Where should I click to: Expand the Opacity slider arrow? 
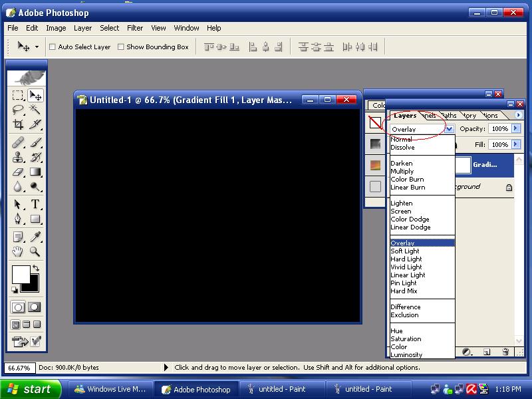[x=515, y=129]
